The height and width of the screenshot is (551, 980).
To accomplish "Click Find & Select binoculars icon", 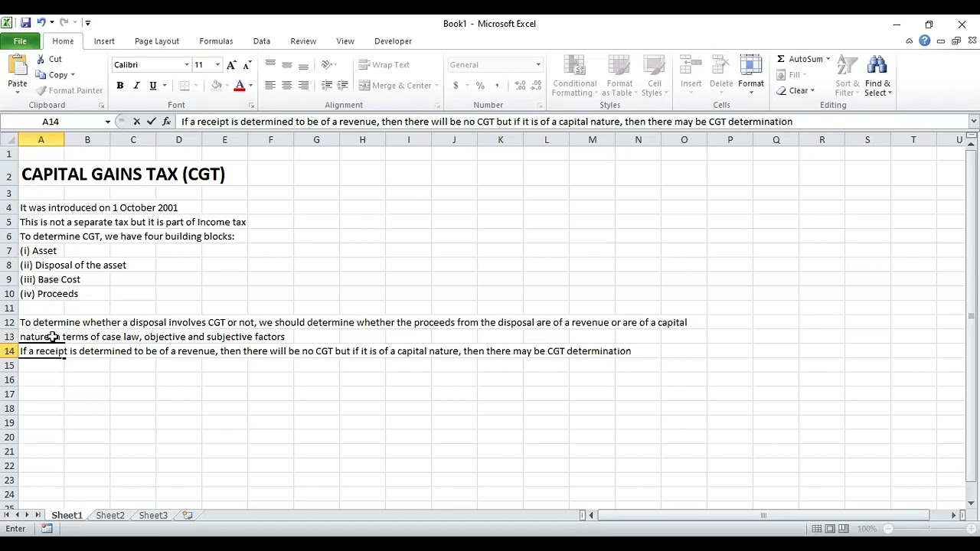I will coord(877,66).
